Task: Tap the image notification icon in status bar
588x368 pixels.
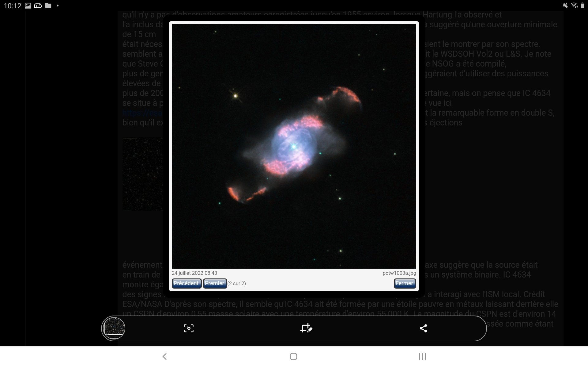Action: (28, 6)
